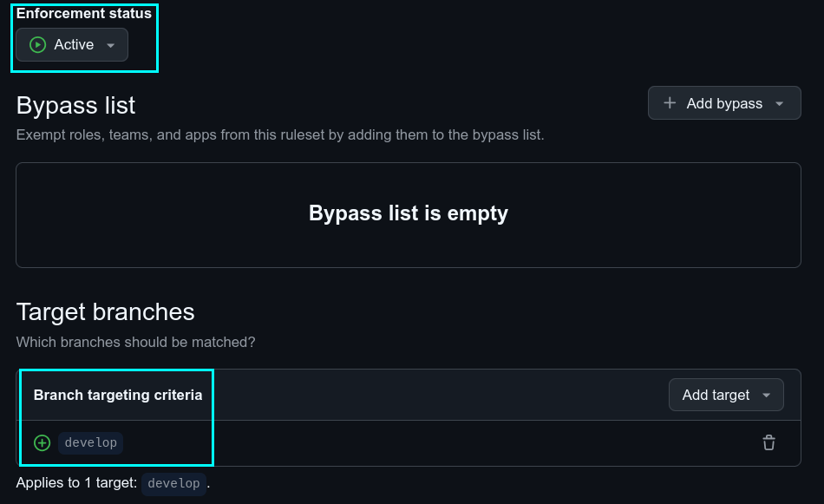Click inside the empty Bypass list panel
Viewport: 824px width, 504px height.
click(x=408, y=213)
